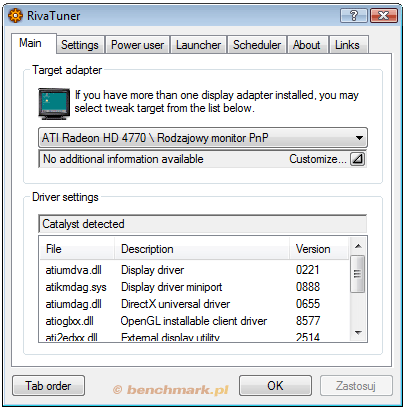Image resolution: width=405 pixels, height=409 pixels.
Task: Click the File column header
Action: [77, 249]
